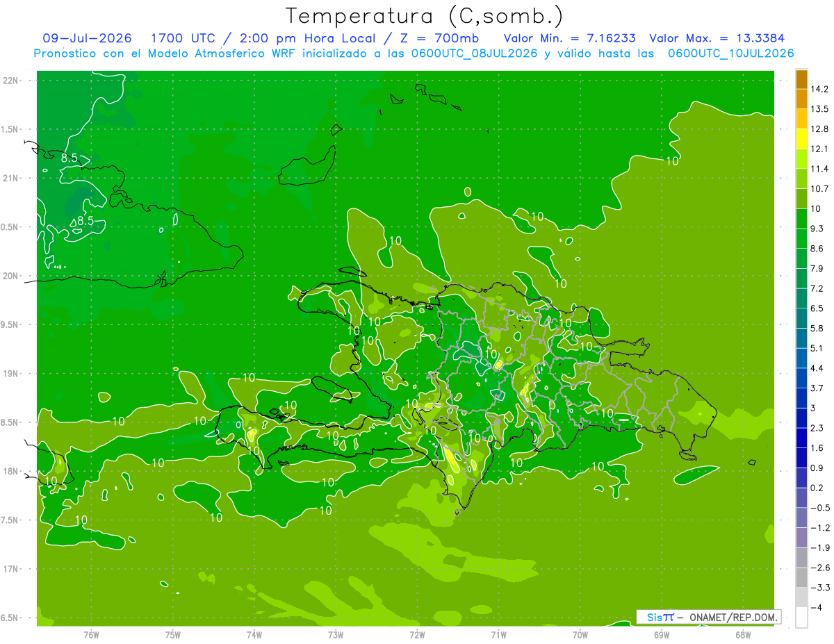The image size is (834, 644).
Task: Click the 20N latitude axis label
Action: [10, 276]
